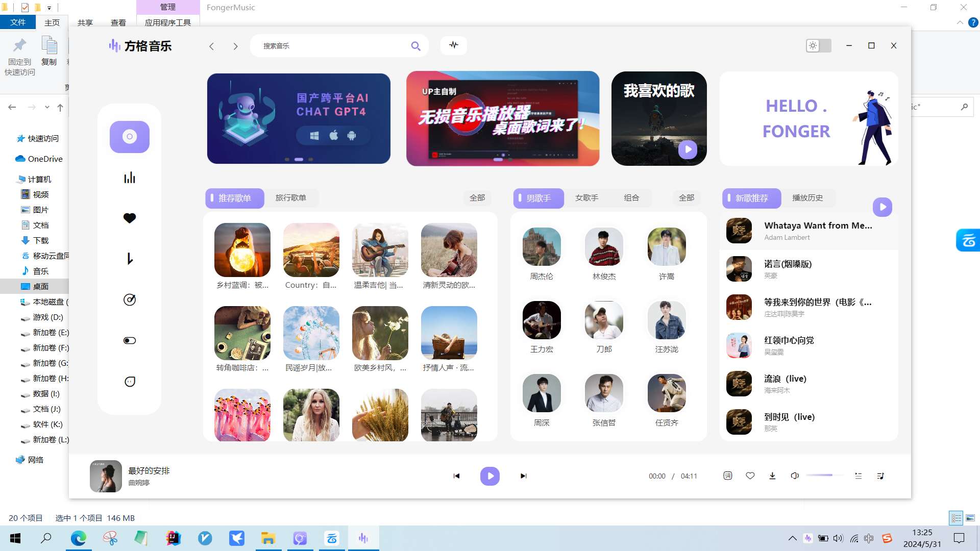Toggle the light/dark theme switch
980x551 pixels.
pos(819,45)
